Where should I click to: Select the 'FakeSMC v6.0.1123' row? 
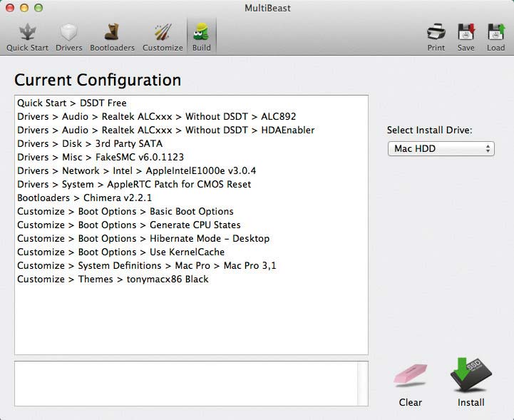(x=191, y=157)
